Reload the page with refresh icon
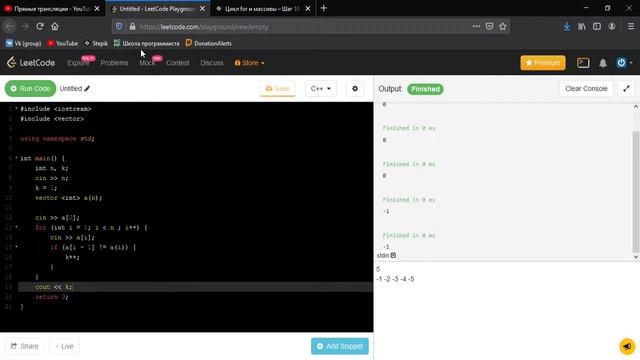The width and height of the screenshot is (640, 360). pyautogui.click(x=40, y=27)
